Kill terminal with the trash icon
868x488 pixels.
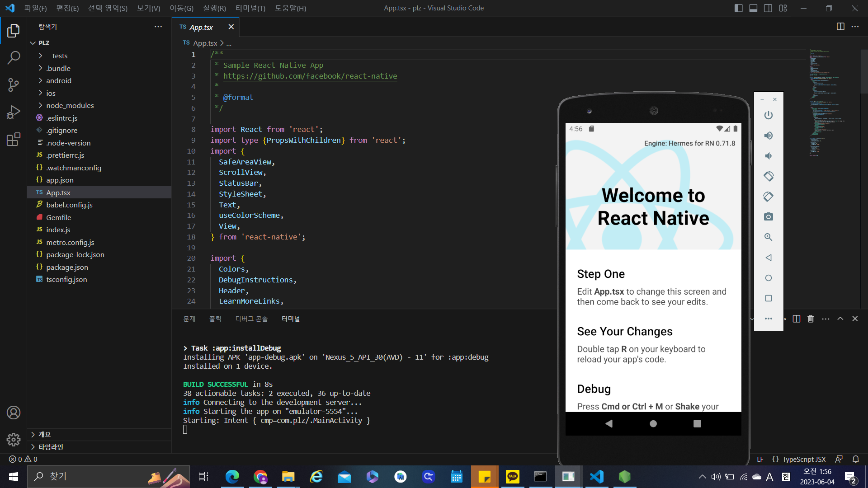click(x=811, y=319)
